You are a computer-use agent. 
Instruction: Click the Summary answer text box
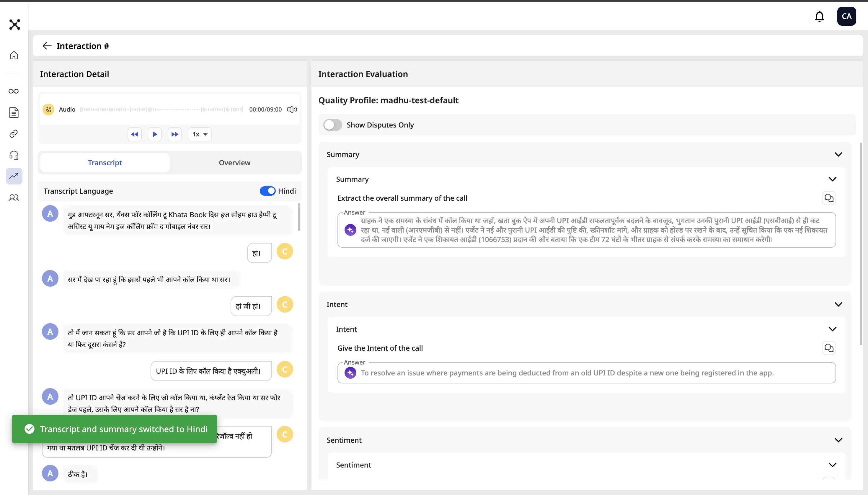point(586,230)
